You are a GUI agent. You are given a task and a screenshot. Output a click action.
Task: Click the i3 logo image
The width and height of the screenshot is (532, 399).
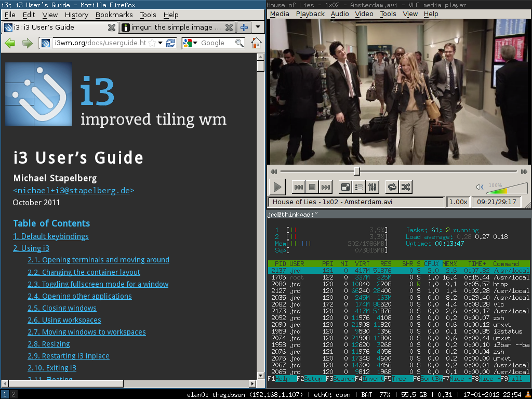pos(38,94)
